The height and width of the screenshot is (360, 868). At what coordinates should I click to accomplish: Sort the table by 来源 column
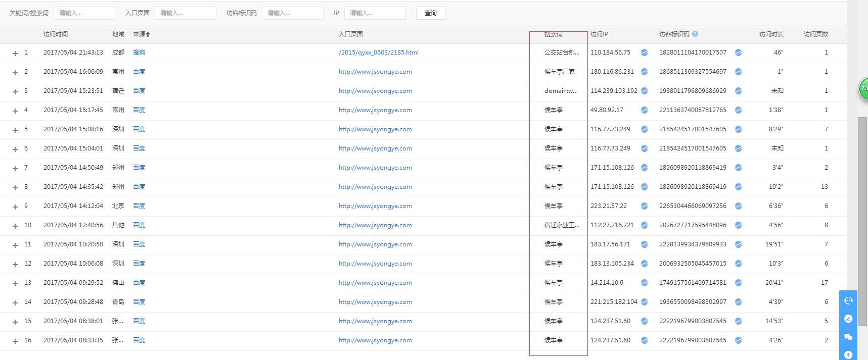tap(141, 34)
